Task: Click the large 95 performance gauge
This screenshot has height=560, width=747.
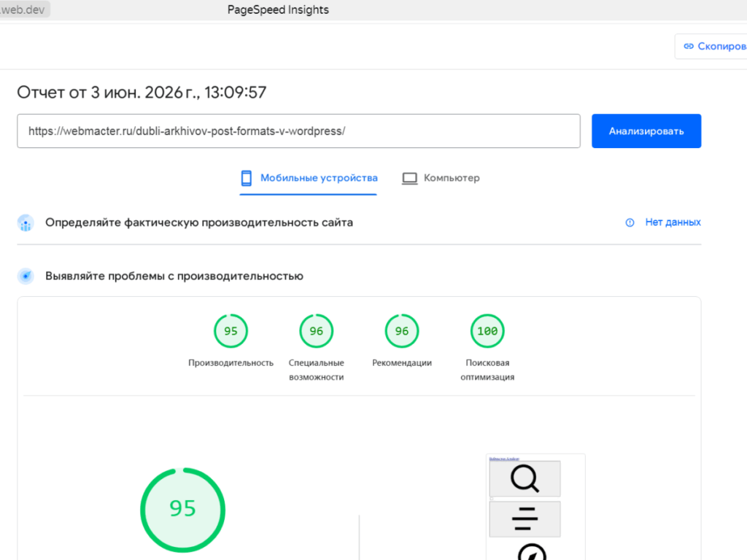Action: (183, 510)
